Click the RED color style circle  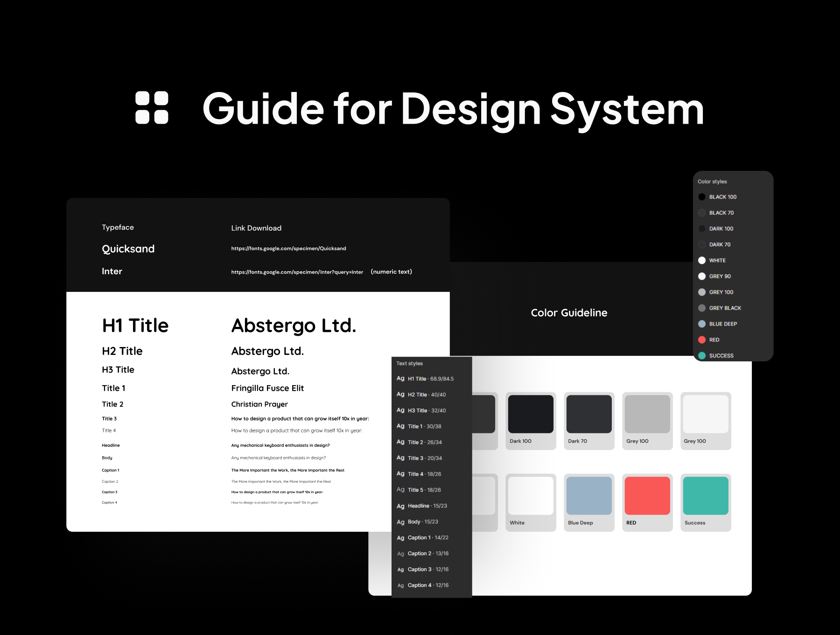[x=702, y=339]
